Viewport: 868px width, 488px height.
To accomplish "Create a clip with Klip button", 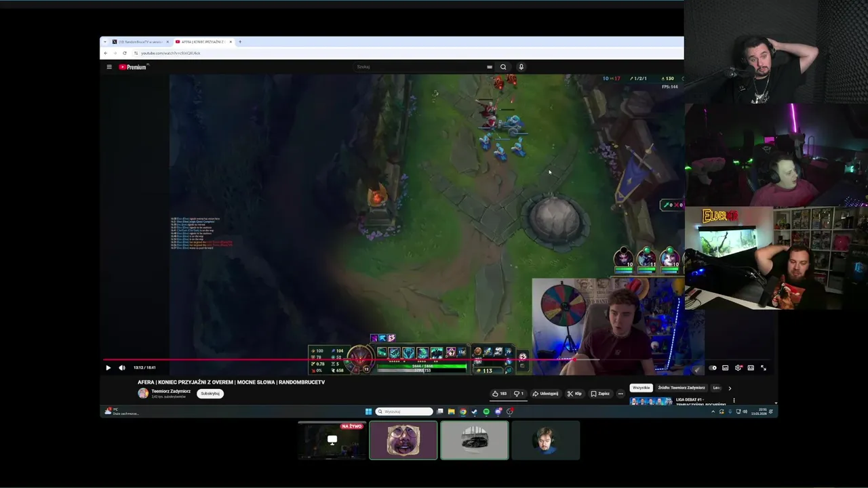I will click(x=574, y=393).
